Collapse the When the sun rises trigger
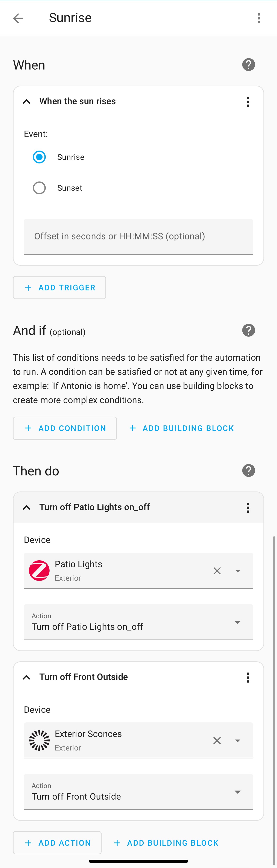This screenshot has width=277, height=868. pos(26,101)
